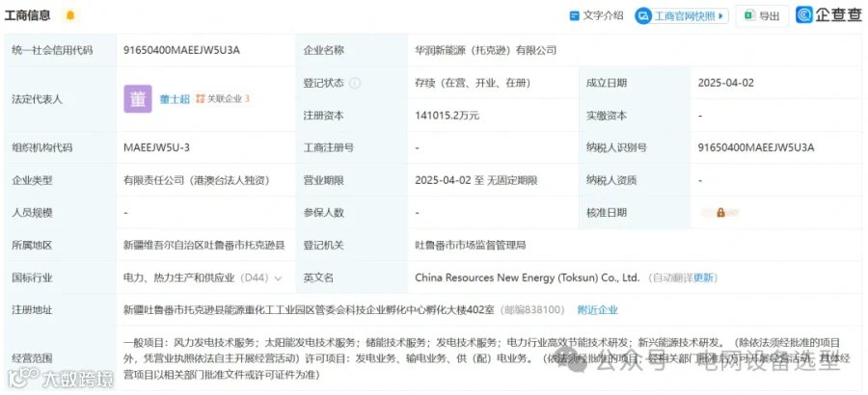Image resolution: width=868 pixels, height=395 pixels.
Task: Click the region 新疆维吾尔自治区吐鲁番市托克逊县
Action: 203,245
